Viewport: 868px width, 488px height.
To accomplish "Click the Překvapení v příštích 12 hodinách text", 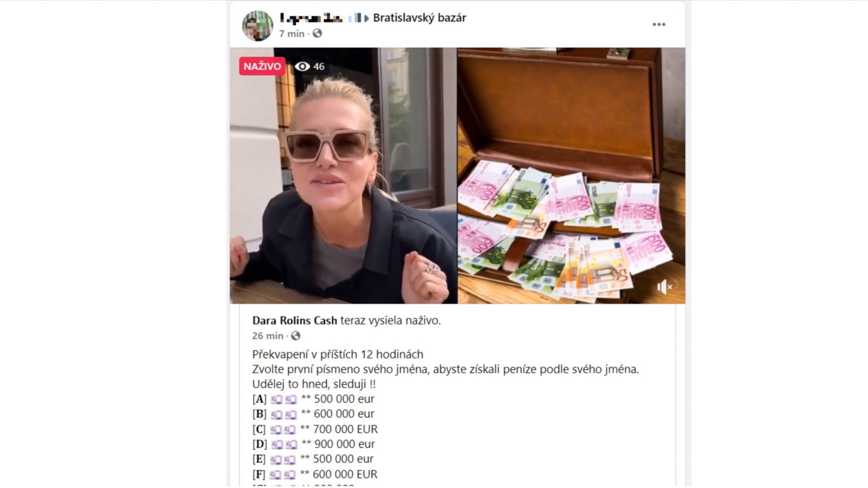I will coord(338,354).
